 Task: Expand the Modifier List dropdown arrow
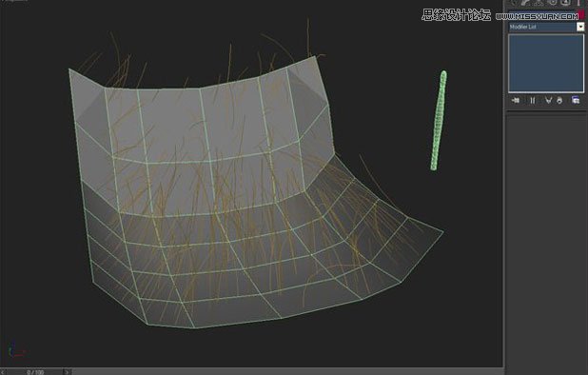pyautogui.click(x=580, y=27)
